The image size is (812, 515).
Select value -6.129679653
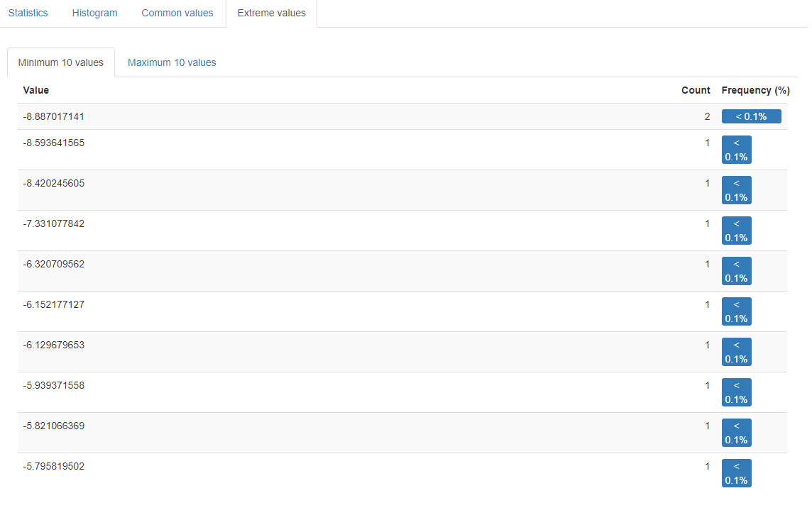(54, 345)
